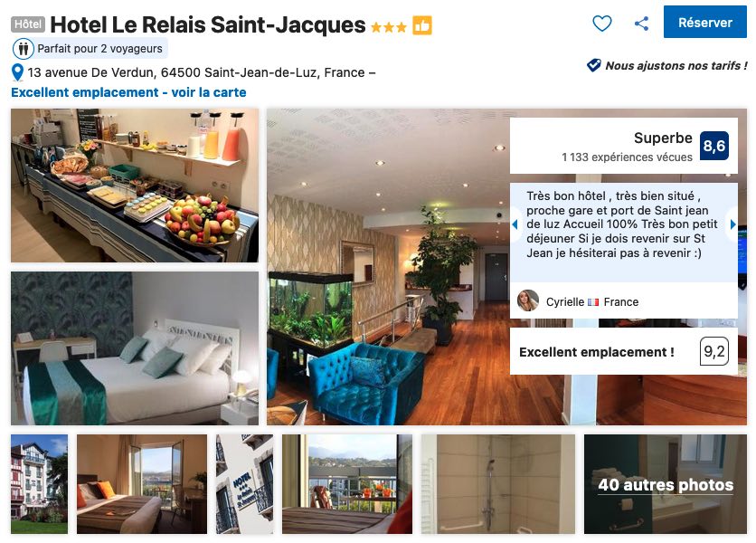View the '40 autres photos' gallery
The width and height of the screenshot is (756, 543).
tap(666, 484)
